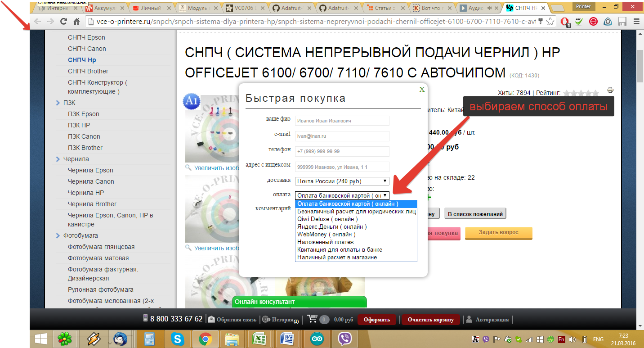Click the 'ваше фио' name field
Image resolution: width=644 pixels, height=348 pixels.
coord(342,121)
